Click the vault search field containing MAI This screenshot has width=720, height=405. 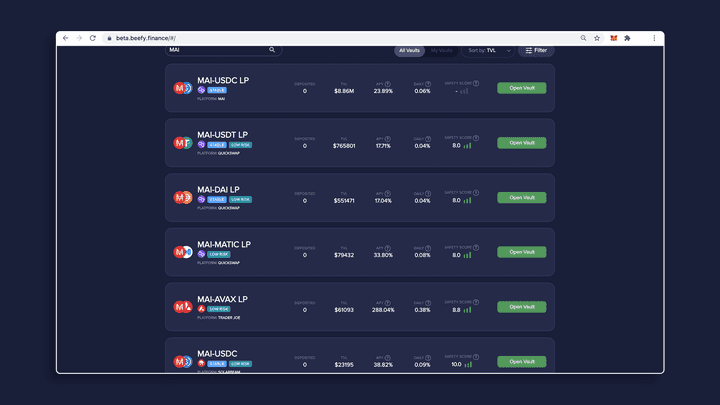215,50
